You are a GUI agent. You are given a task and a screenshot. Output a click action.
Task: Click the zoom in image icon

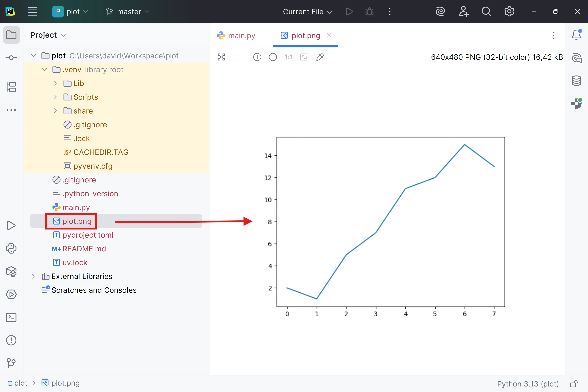(257, 57)
